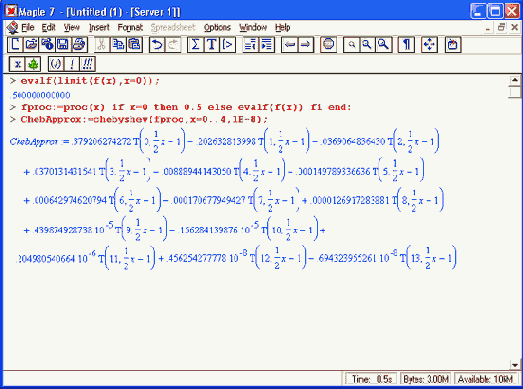Open the Options menu
Viewport: 523px width, 389px height.
(x=217, y=27)
